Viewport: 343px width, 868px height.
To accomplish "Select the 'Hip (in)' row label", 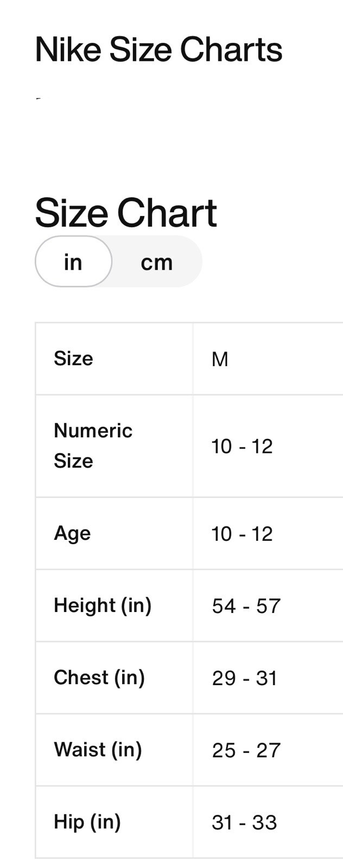I will [87, 822].
